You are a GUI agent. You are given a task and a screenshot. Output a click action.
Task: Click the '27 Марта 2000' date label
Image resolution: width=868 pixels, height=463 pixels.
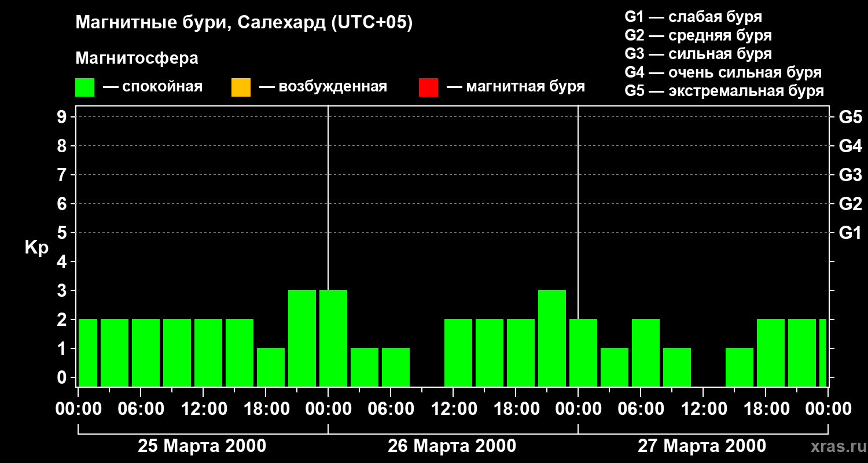point(702,446)
